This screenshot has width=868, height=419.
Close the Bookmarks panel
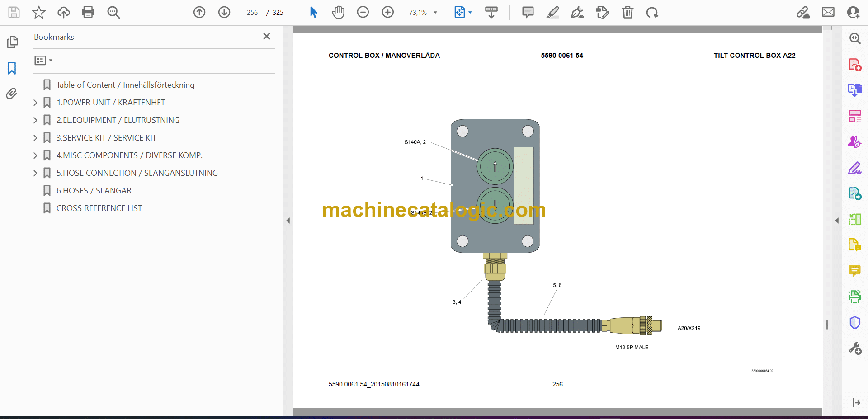click(267, 36)
